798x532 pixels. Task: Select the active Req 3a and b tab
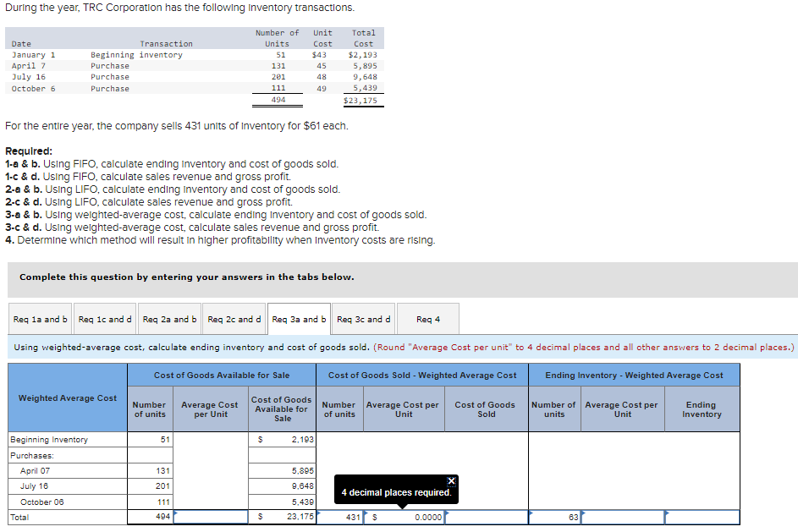coord(299,319)
